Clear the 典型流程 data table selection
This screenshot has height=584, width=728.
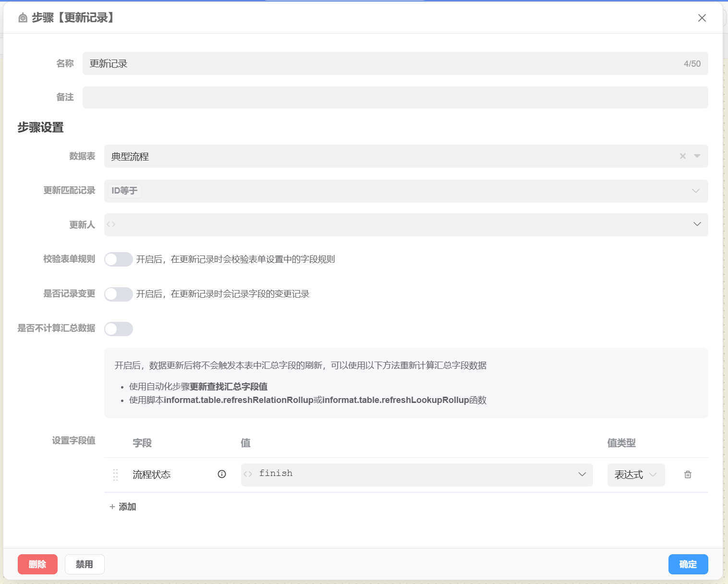click(x=682, y=156)
